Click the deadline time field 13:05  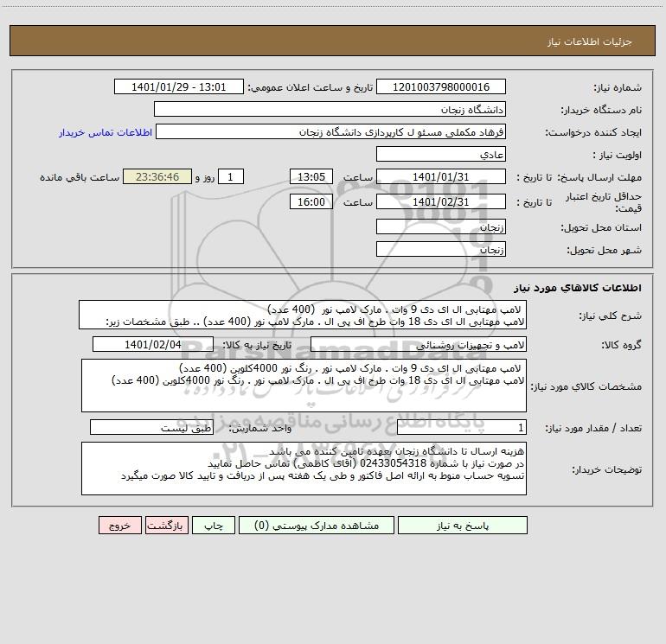(x=311, y=176)
